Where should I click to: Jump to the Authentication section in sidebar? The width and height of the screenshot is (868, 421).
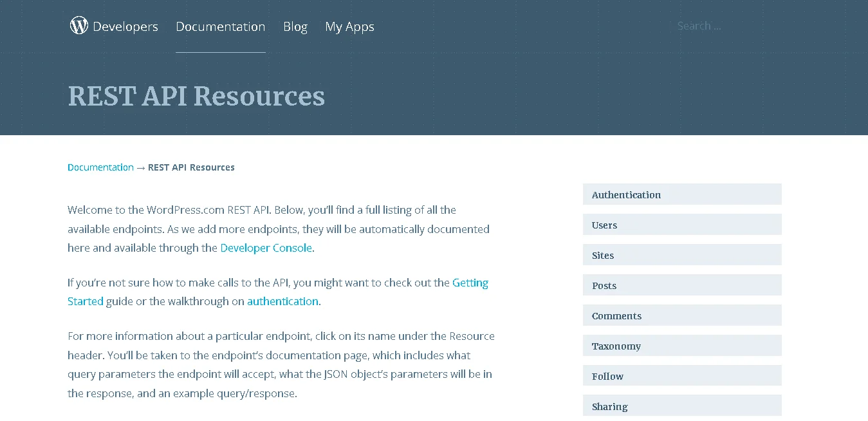point(682,194)
